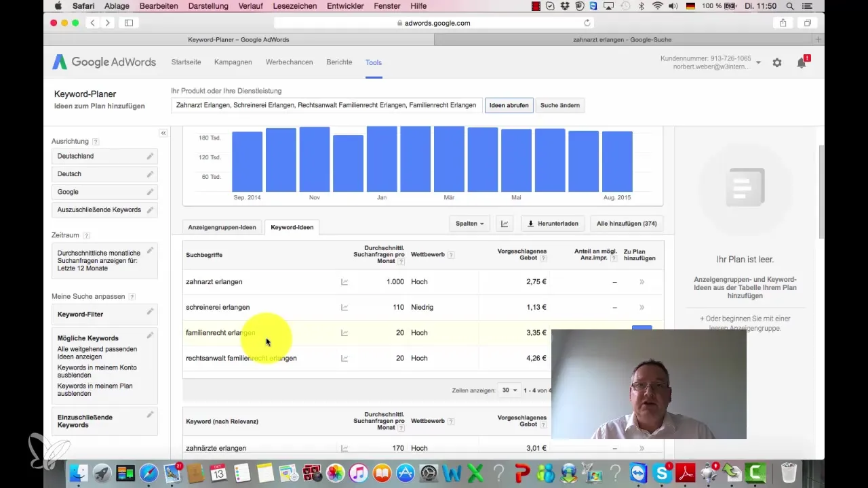Click Ideen abrufen button

509,105
